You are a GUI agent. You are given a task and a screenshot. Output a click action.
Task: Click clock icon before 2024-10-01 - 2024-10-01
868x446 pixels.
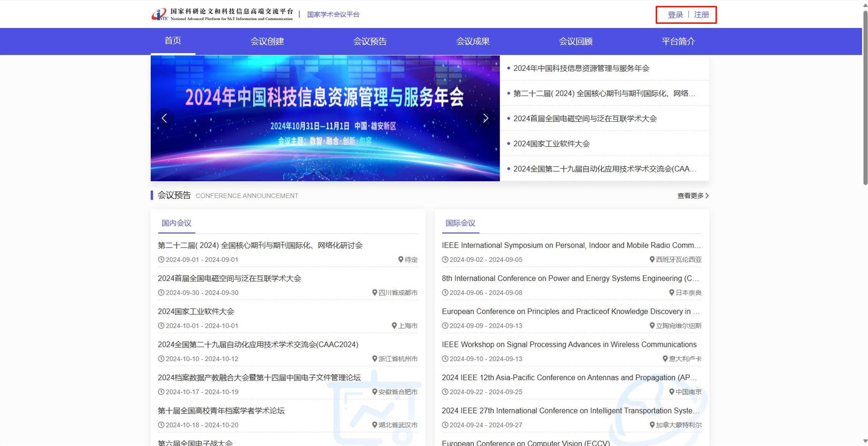[161, 326]
